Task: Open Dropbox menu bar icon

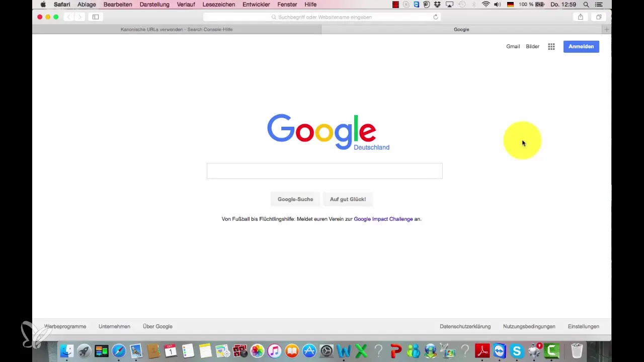Action: [438, 5]
